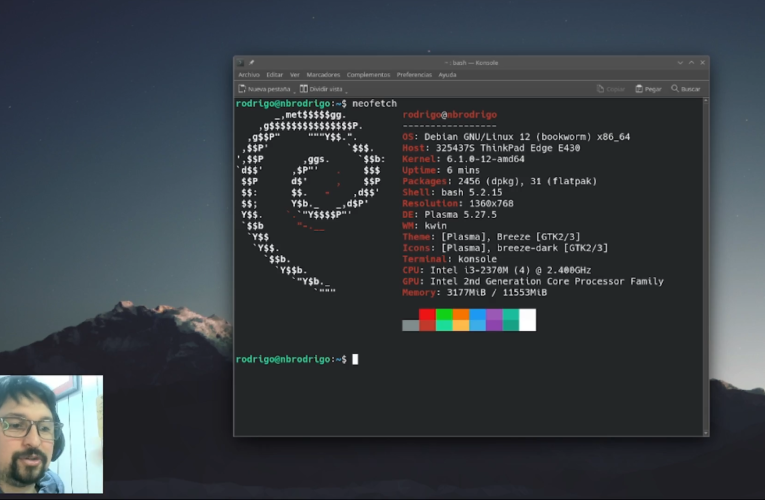Click the red 'rodrigo@nbrodrigo' neofetch header

(449, 115)
